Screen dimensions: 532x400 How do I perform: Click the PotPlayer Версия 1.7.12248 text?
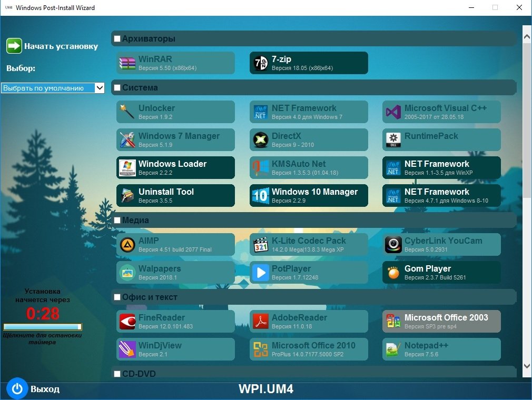pos(295,273)
